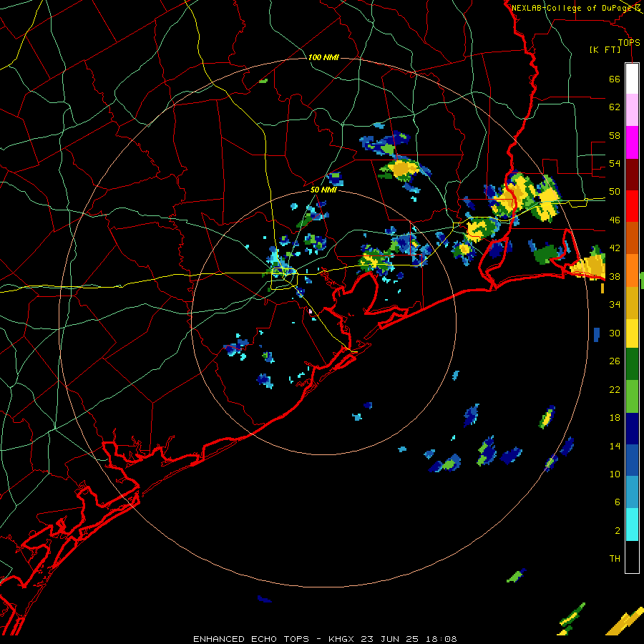
Task: Click the '14' legend value
Action: 615,446
